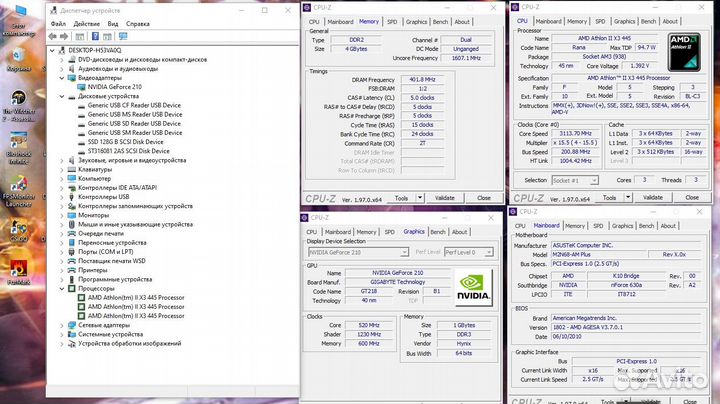Expand the Принтеры node
The image size is (720, 404).
point(62,270)
